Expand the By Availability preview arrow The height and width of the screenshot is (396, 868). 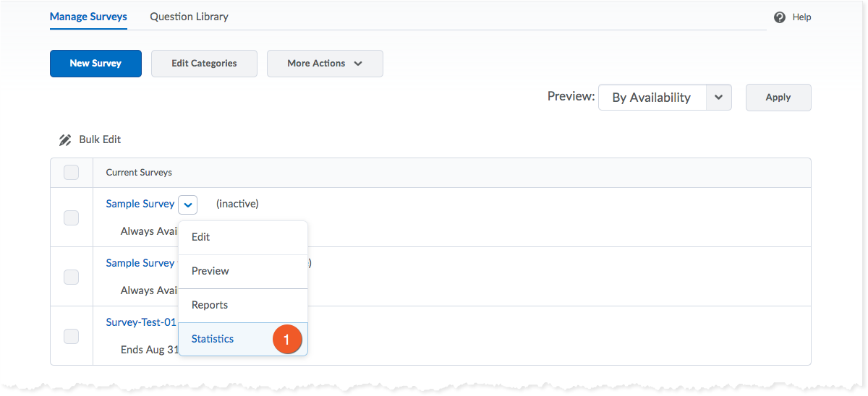click(718, 98)
